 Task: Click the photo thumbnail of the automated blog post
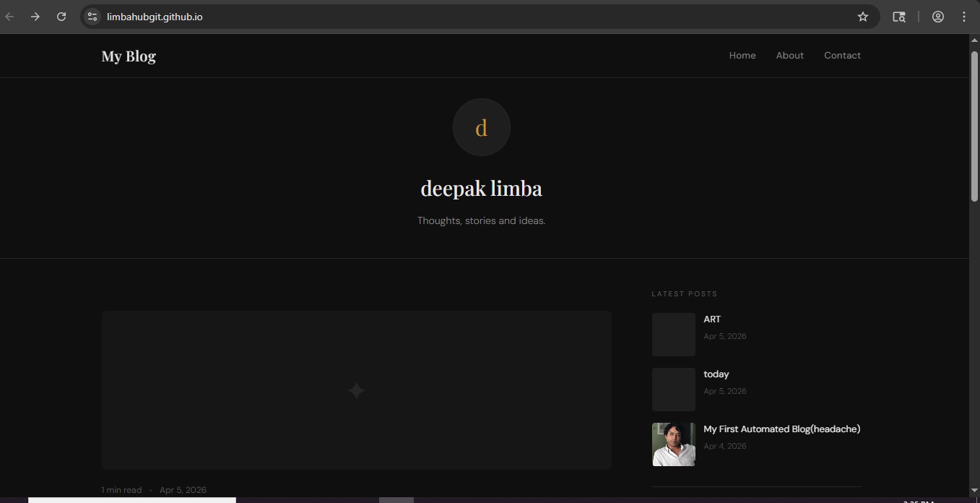coord(673,444)
